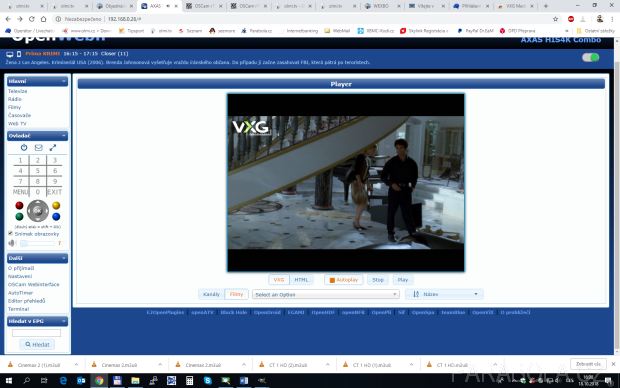Click the fullscreen expand arrows icon
This screenshot has width=620, height=388.
pos(53,148)
